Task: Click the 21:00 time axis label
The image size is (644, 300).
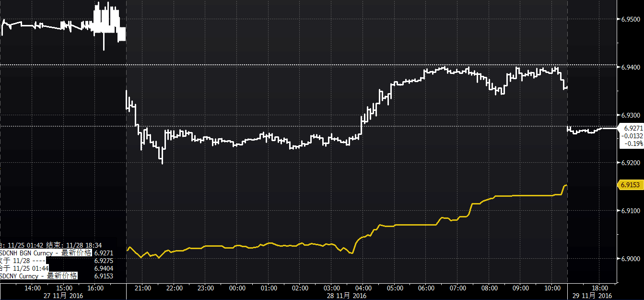Action: [x=143, y=288]
